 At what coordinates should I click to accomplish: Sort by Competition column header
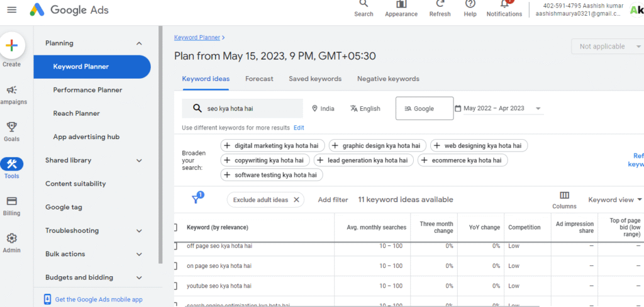pyautogui.click(x=525, y=227)
